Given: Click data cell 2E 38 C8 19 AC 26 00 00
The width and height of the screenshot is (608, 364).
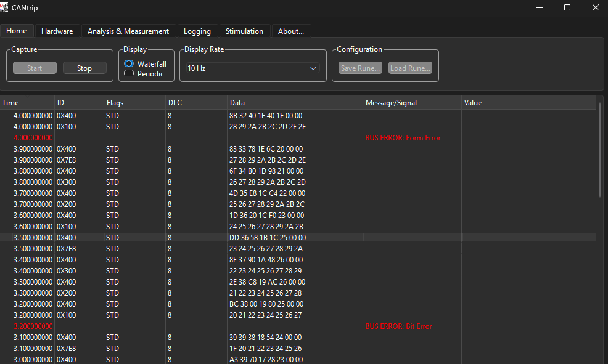Looking at the screenshot, I should click(267, 282).
